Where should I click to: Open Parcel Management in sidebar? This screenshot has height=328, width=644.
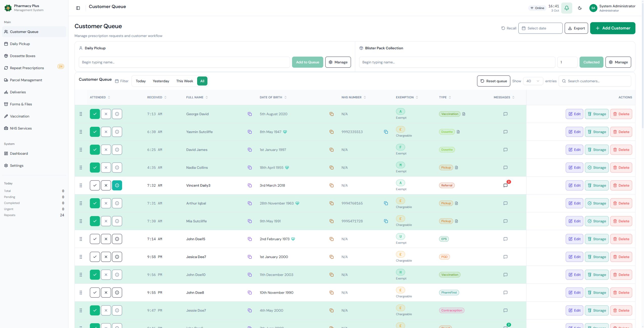34,80
